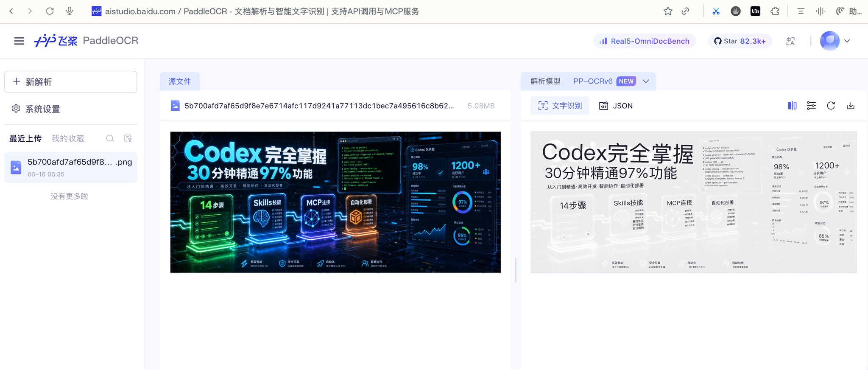This screenshot has height=370, width=868.
Task: Open the browser assistant button at far right
Action: pos(848,11)
